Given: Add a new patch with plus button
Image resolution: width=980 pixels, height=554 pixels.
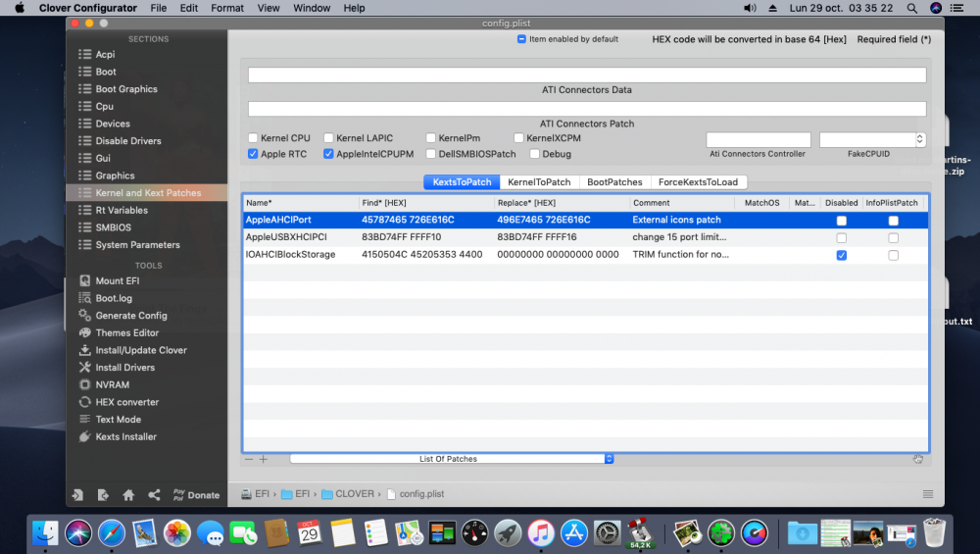Looking at the screenshot, I should [x=263, y=459].
